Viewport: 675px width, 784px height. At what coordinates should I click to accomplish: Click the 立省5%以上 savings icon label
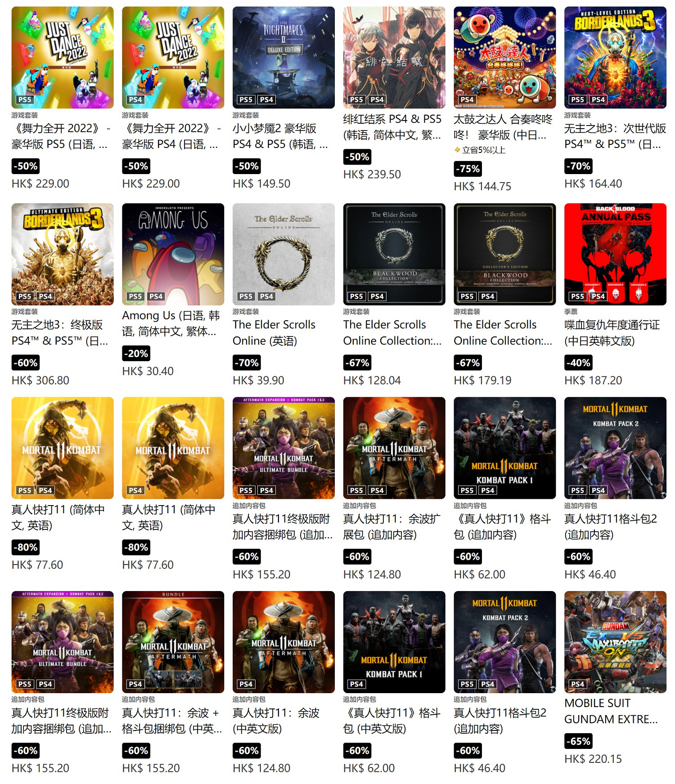480,150
